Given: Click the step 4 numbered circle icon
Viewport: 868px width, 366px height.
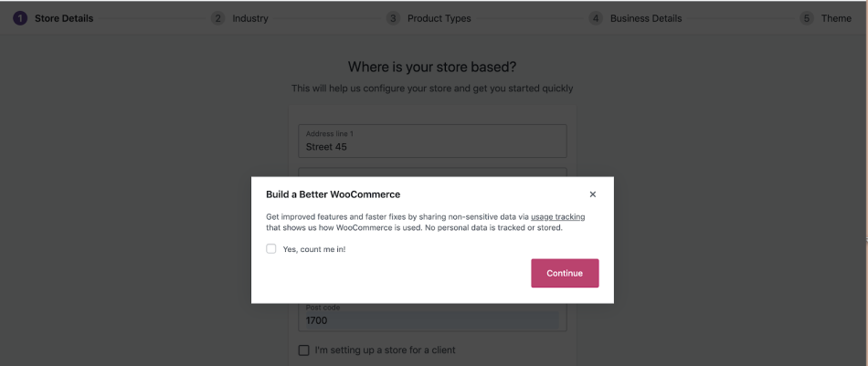Looking at the screenshot, I should pos(596,18).
